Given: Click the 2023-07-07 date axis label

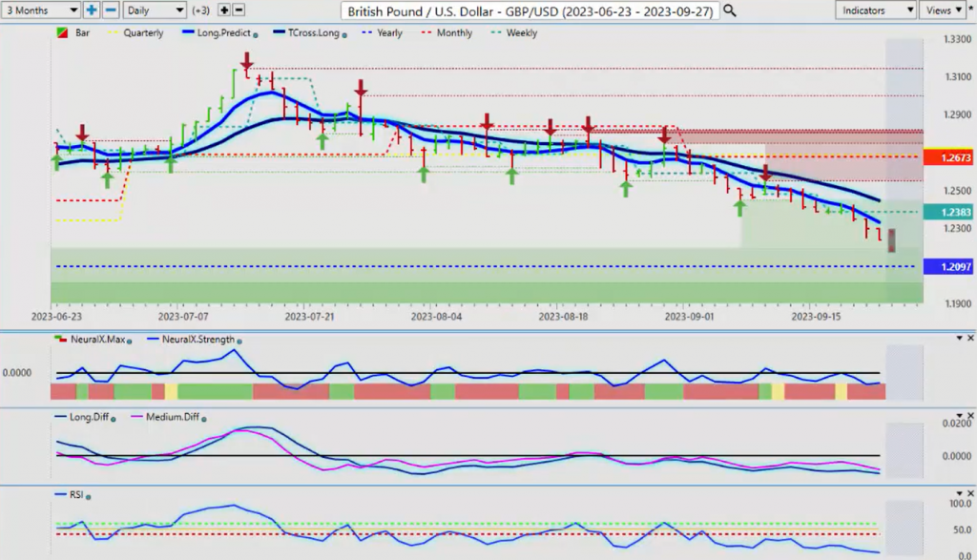Looking at the screenshot, I should [x=183, y=317].
